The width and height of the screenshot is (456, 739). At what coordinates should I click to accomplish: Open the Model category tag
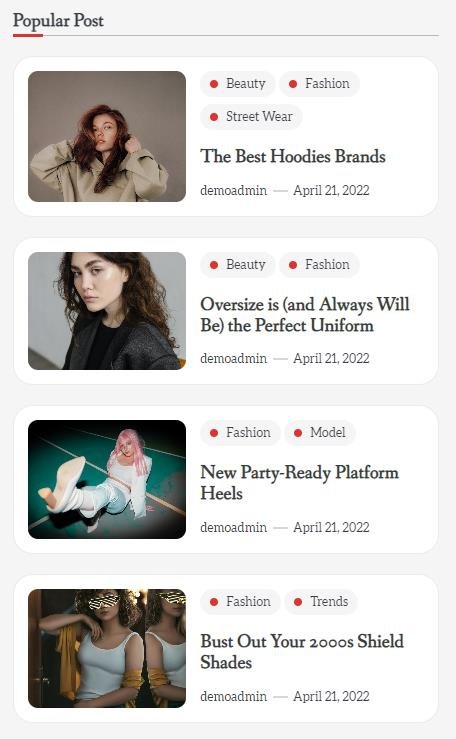point(320,433)
